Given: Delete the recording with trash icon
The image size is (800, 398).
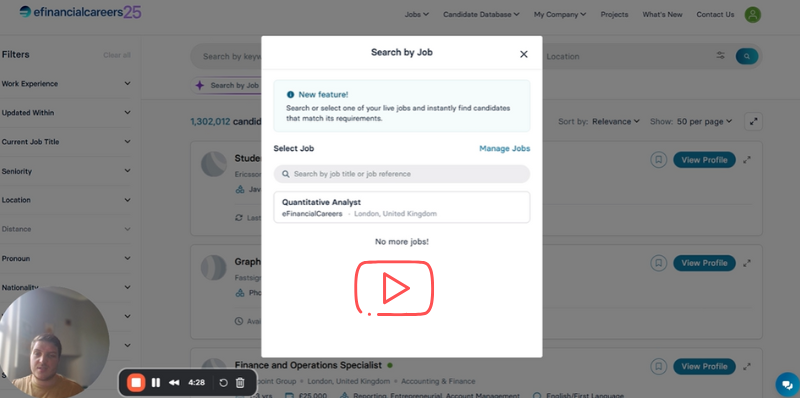Looking at the screenshot, I should [x=240, y=383].
